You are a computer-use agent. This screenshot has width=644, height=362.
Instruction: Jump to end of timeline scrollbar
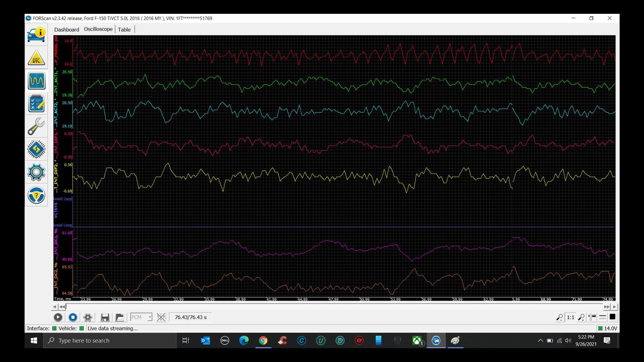point(607,307)
